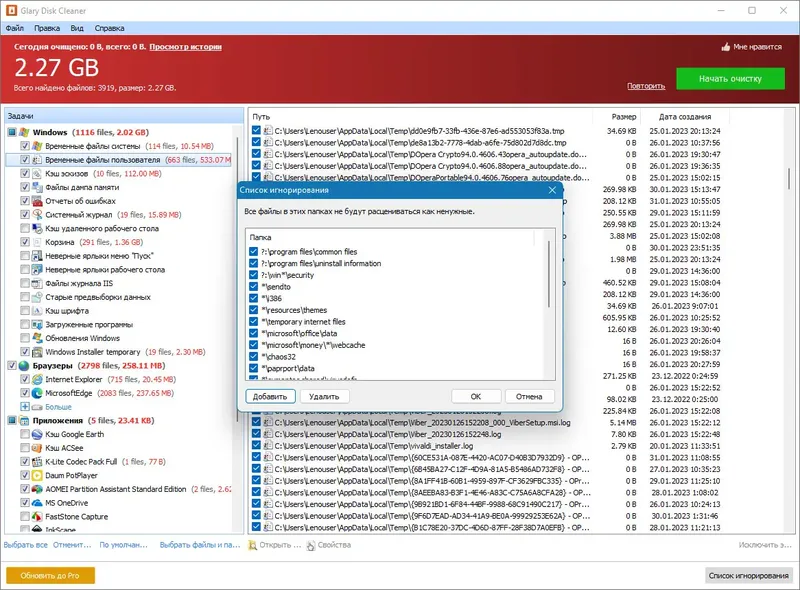
Task: Toggle the Windows group tri-state checkbox
Action: pyautogui.click(x=12, y=132)
